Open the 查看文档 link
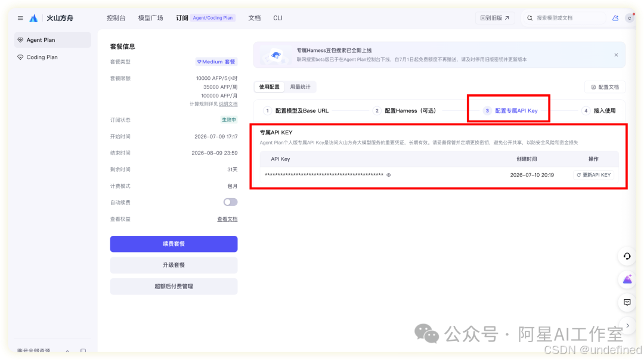 pos(227,219)
